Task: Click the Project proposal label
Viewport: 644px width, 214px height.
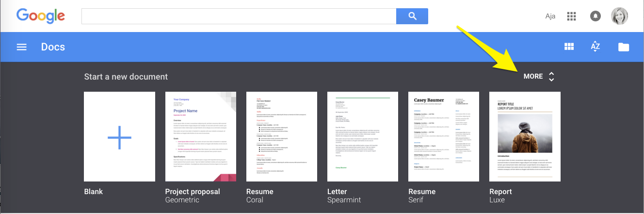Action: click(x=193, y=192)
